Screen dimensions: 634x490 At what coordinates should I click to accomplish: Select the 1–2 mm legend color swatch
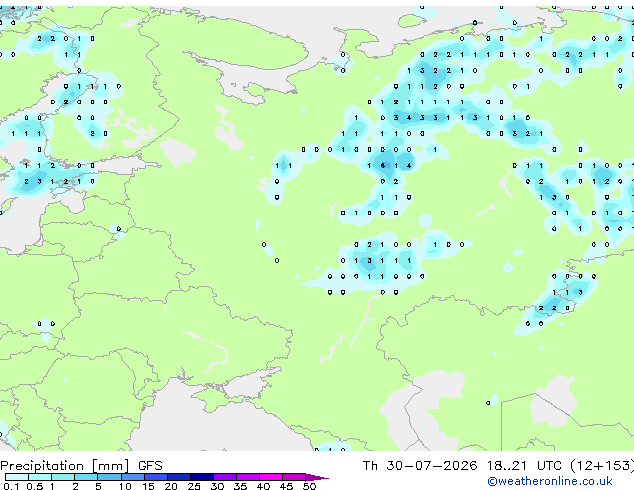[63, 477]
